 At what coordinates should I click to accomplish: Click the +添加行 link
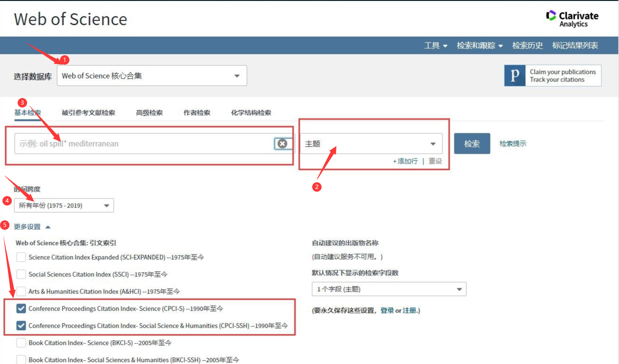click(x=405, y=161)
